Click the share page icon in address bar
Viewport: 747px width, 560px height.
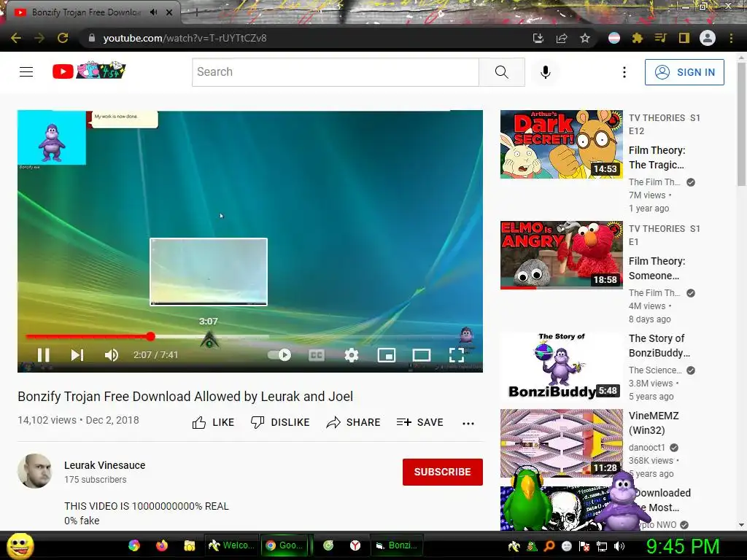(x=562, y=38)
